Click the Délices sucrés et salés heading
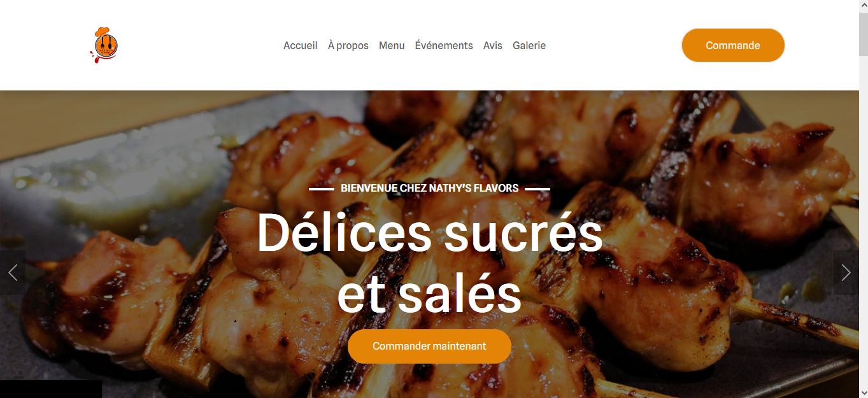This screenshot has height=398, width=868. (x=429, y=262)
